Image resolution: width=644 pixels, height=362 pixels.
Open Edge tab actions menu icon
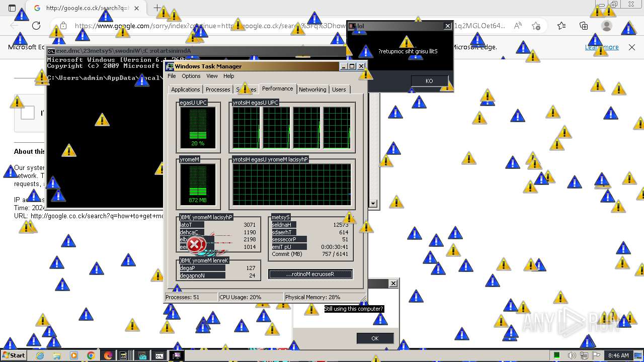point(12,8)
